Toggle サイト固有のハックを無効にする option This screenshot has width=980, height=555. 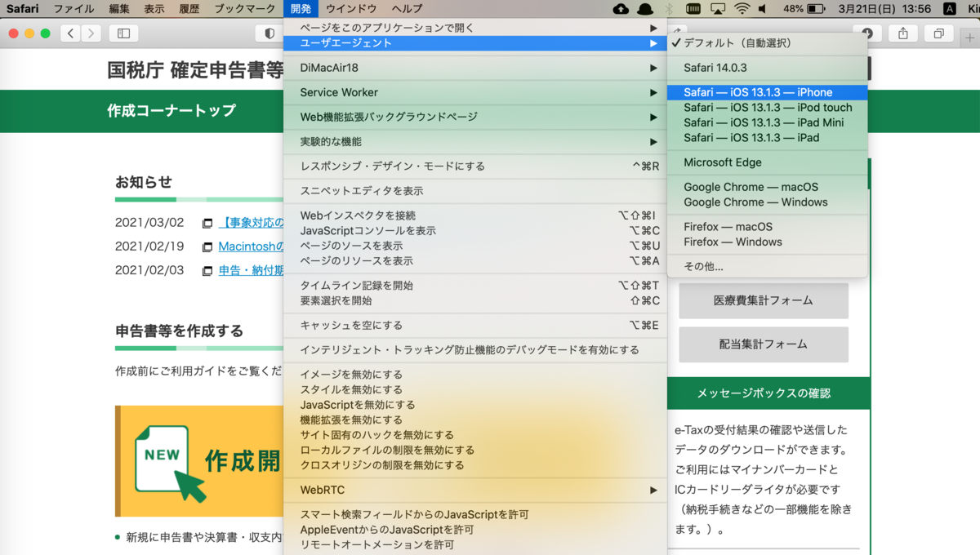point(475,435)
